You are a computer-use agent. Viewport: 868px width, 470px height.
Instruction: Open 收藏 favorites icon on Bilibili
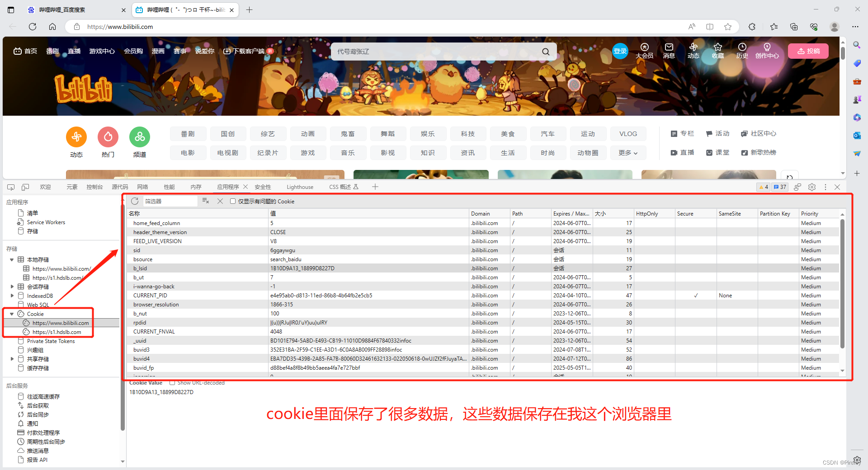pyautogui.click(x=718, y=51)
